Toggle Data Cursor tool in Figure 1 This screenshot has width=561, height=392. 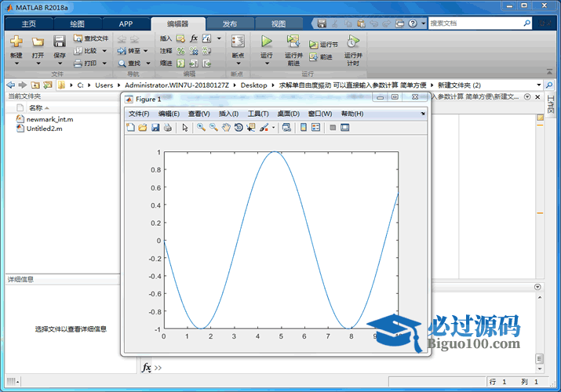[251, 128]
